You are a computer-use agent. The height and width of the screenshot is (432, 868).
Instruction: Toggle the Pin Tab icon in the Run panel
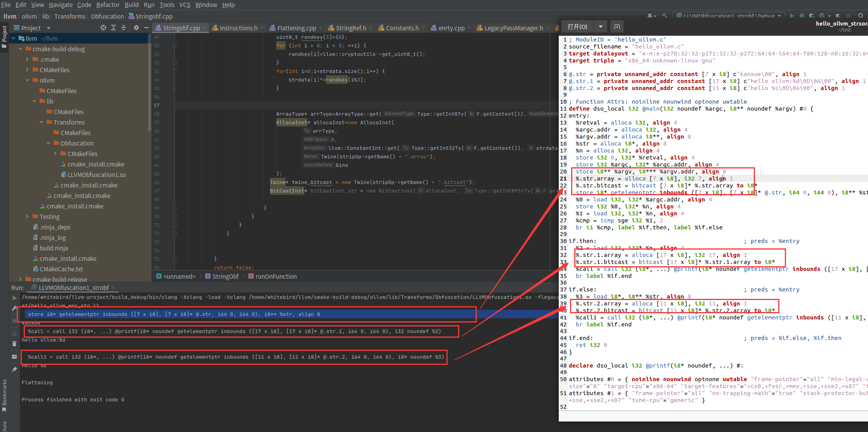coord(14,369)
